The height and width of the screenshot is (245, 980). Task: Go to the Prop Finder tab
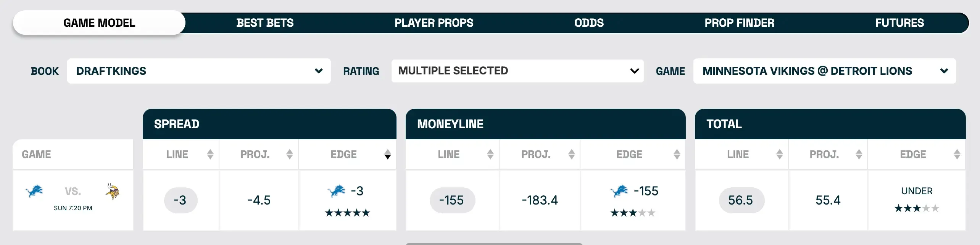click(x=739, y=23)
